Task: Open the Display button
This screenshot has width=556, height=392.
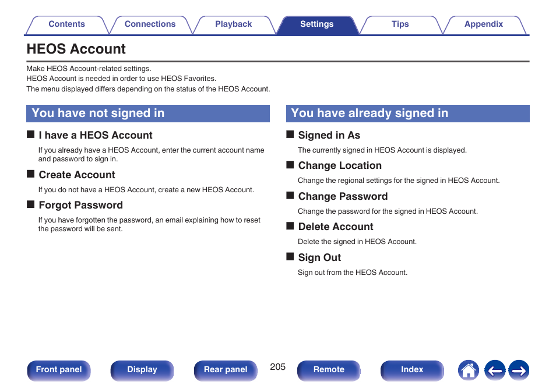Action: 142,370
